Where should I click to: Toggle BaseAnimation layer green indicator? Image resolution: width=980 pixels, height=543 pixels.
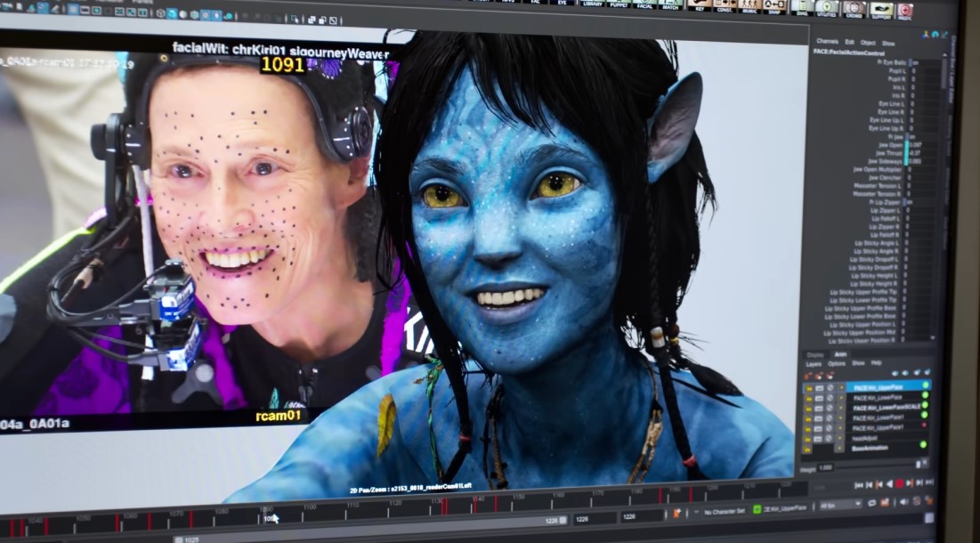tap(923, 445)
